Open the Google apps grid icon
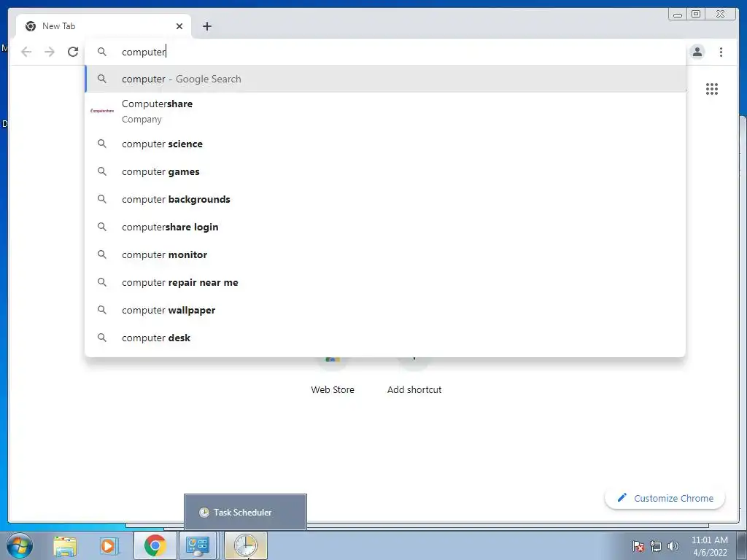747x560 pixels. coord(712,89)
